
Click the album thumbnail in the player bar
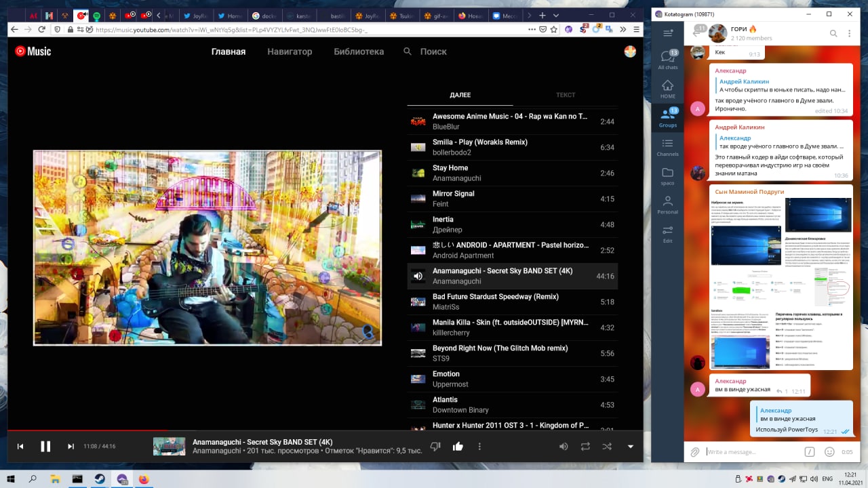click(169, 446)
